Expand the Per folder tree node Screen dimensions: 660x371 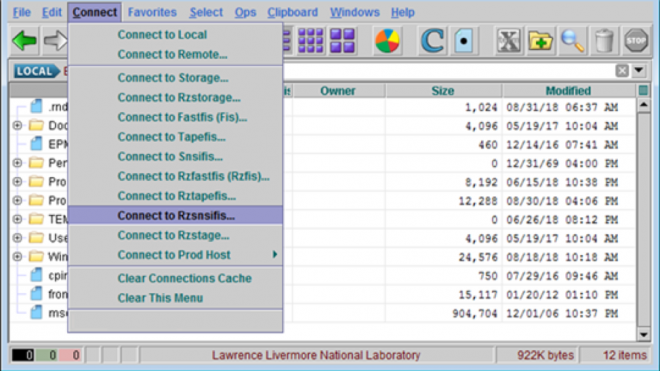(17, 163)
